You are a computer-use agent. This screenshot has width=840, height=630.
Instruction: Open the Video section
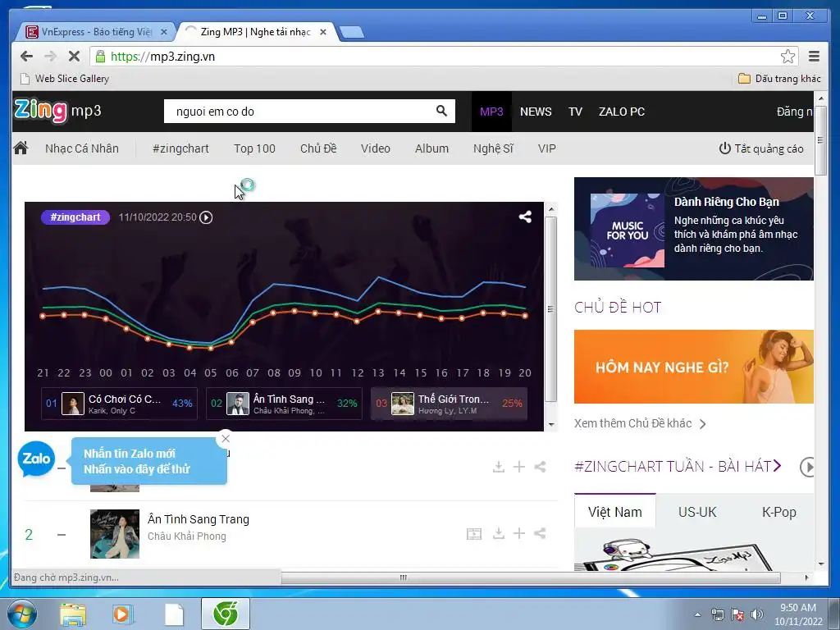pyautogui.click(x=376, y=148)
